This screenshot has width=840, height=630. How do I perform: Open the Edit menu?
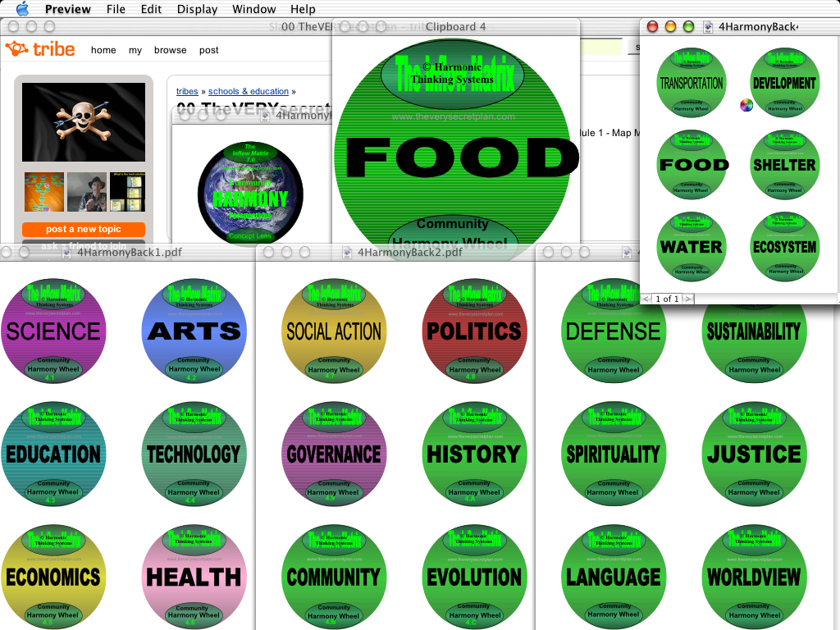click(x=151, y=9)
